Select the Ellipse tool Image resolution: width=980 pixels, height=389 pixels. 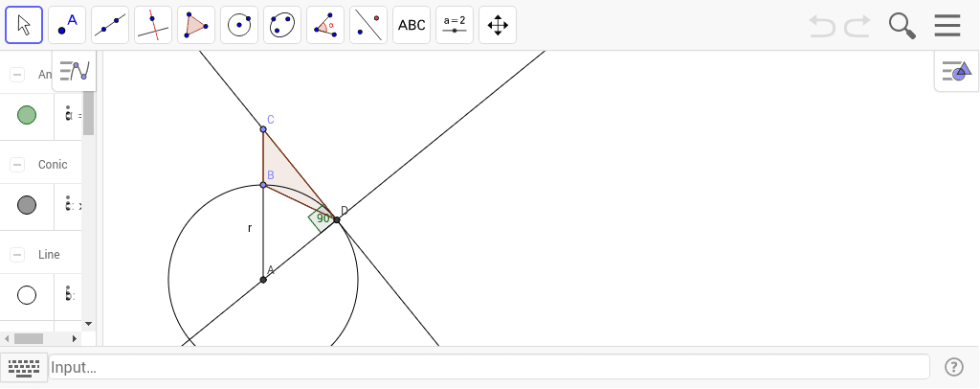pyautogui.click(x=282, y=25)
